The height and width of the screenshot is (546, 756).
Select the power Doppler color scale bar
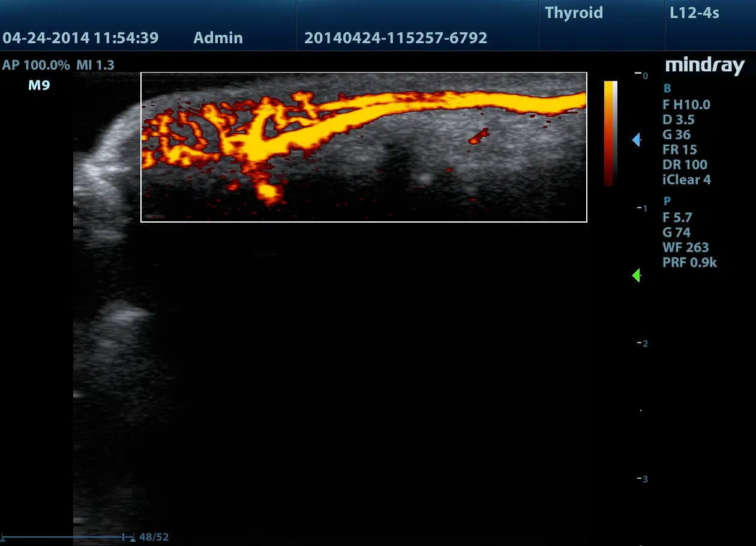[610, 133]
